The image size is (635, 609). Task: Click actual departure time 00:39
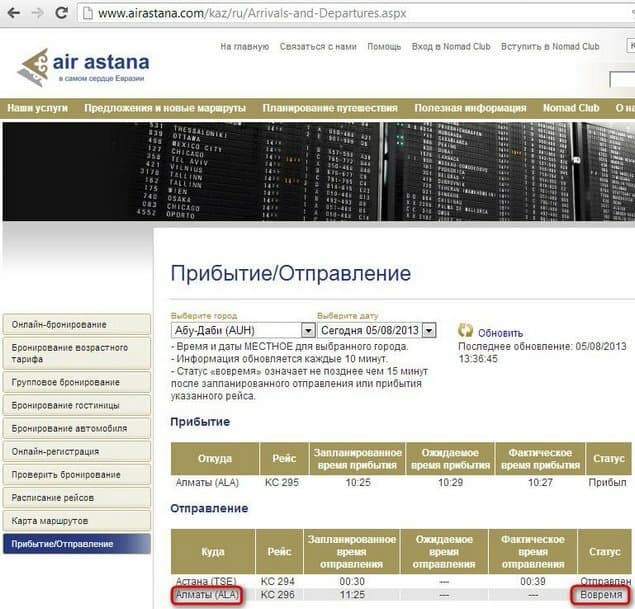[x=533, y=581]
